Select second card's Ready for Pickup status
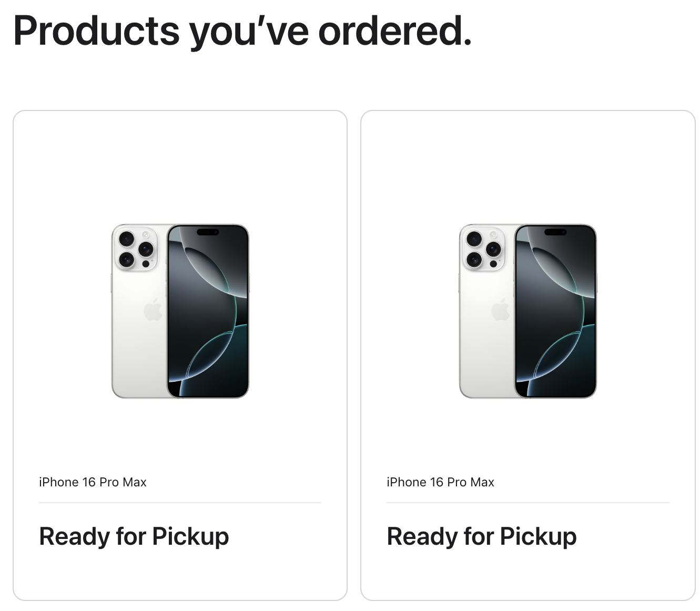This screenshot has height=611, width=700. tap(482, 536)
